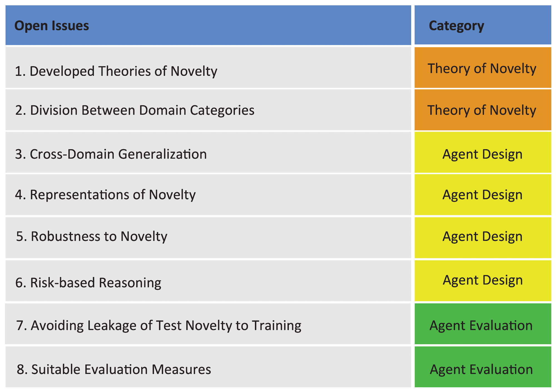The image size is (556, 392).
Task: Click the number 5 in the issues list
Action: pos(19,236)
